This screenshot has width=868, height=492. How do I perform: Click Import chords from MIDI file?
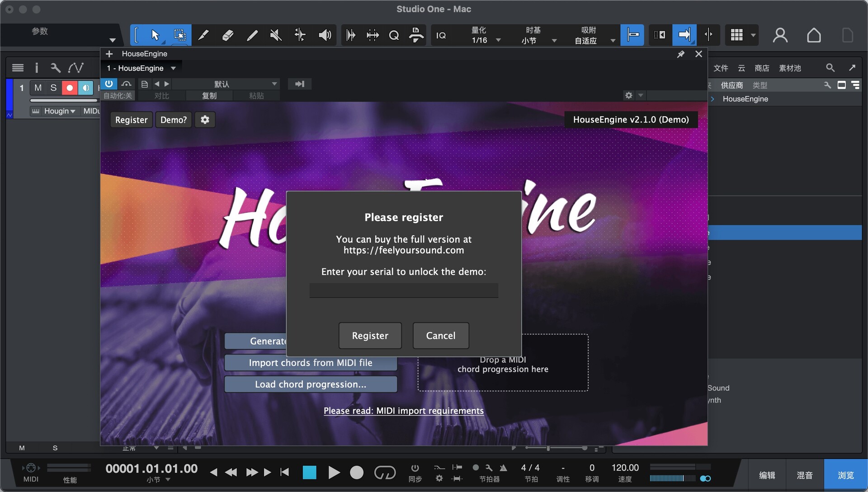click(311, 363)
